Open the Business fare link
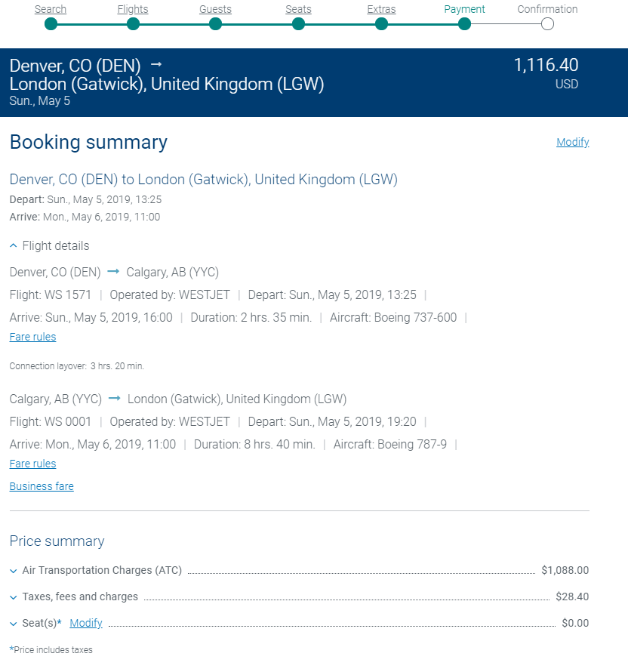Viewport: 628px width, 672px height. pyautogui.click(x=42, y=486)
